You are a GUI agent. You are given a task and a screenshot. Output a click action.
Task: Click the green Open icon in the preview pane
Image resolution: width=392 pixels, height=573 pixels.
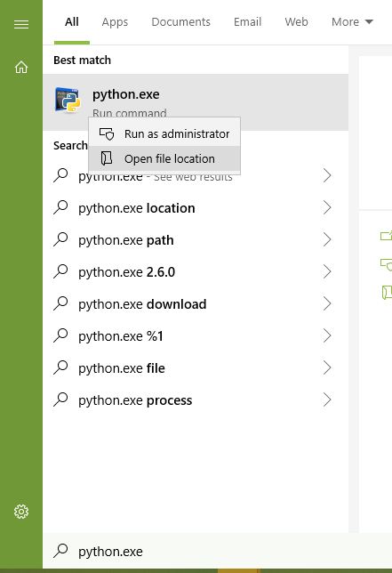coord(386,236)
